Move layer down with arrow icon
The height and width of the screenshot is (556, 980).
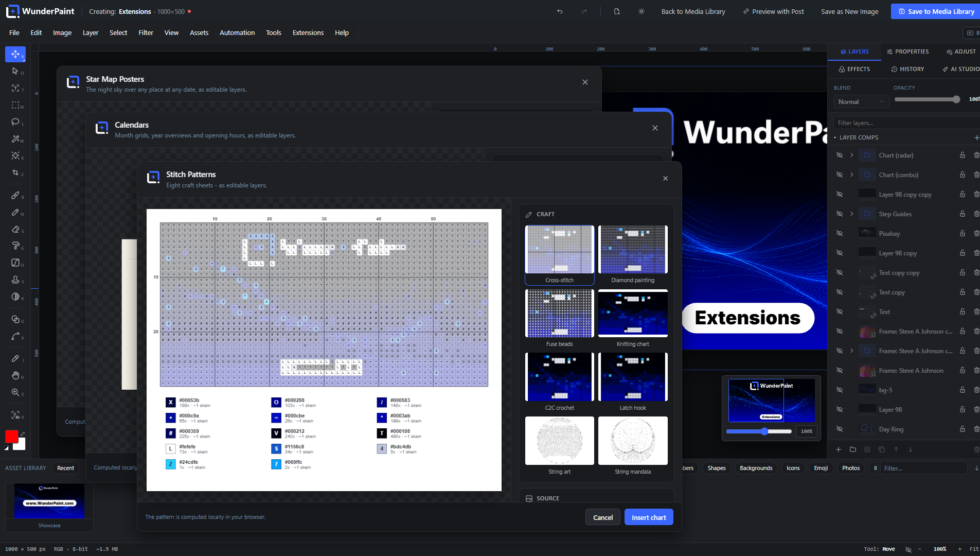click(911, 449)
